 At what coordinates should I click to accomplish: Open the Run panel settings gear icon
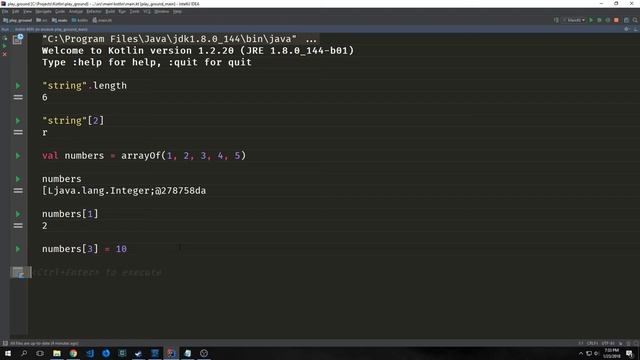tap(627, 29)
